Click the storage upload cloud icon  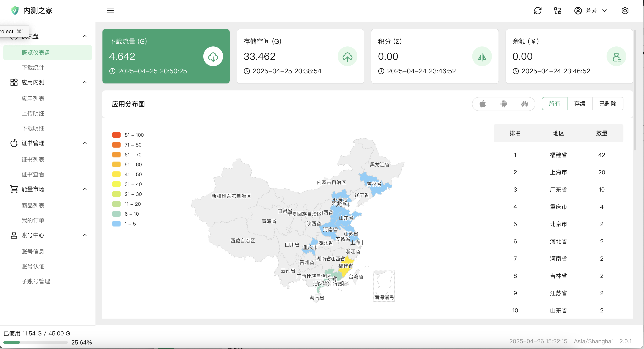[347, 57]
